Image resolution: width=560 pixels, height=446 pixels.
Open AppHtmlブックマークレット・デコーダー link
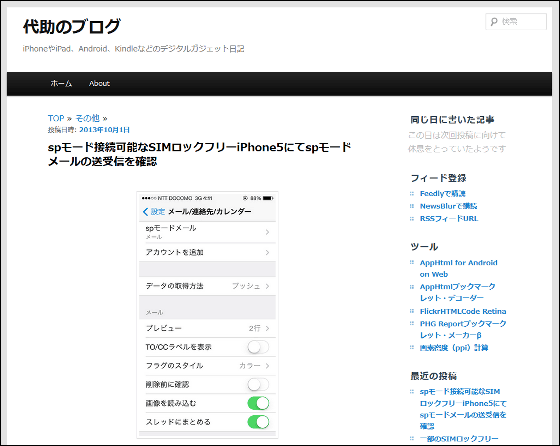click(458, 292)
